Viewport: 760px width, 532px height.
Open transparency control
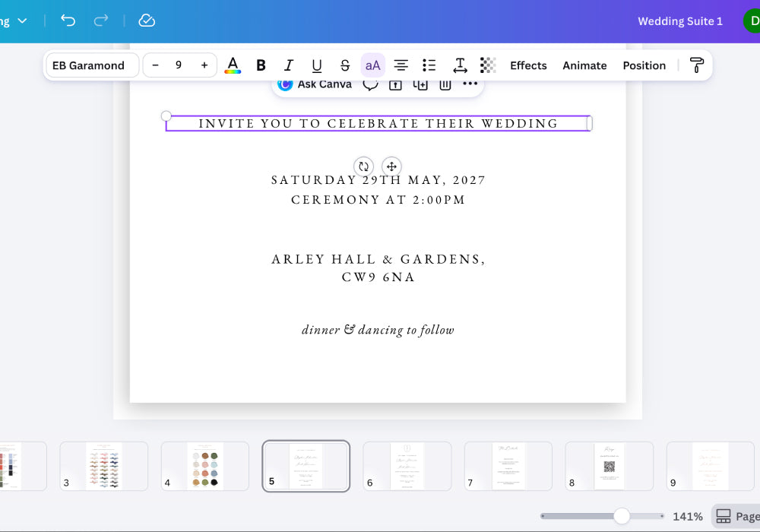click(488, 65)
